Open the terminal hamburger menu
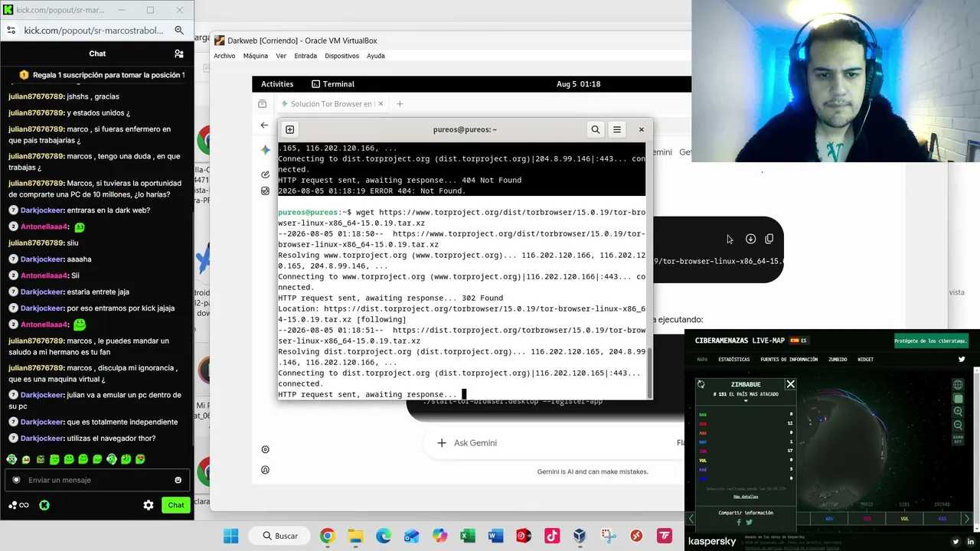 [616, 129]
